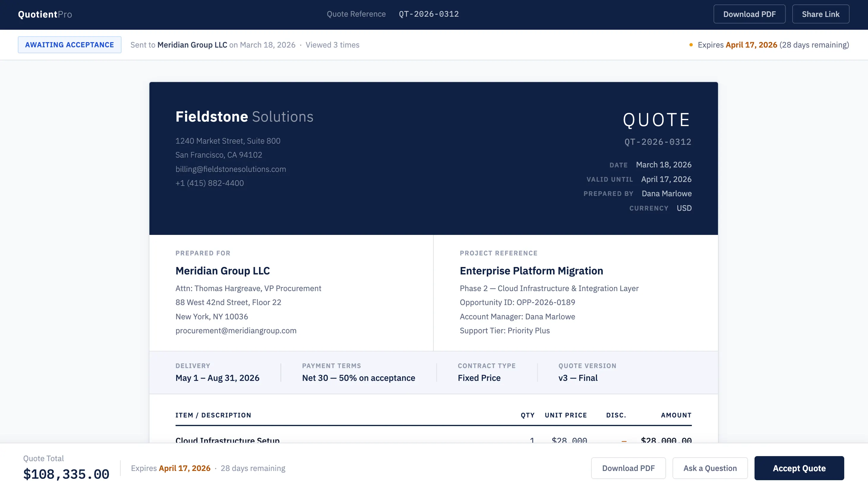Click the Awaiting Acceptance status badge
Screen dimensions: 868x490
click(x=70, y=45)
